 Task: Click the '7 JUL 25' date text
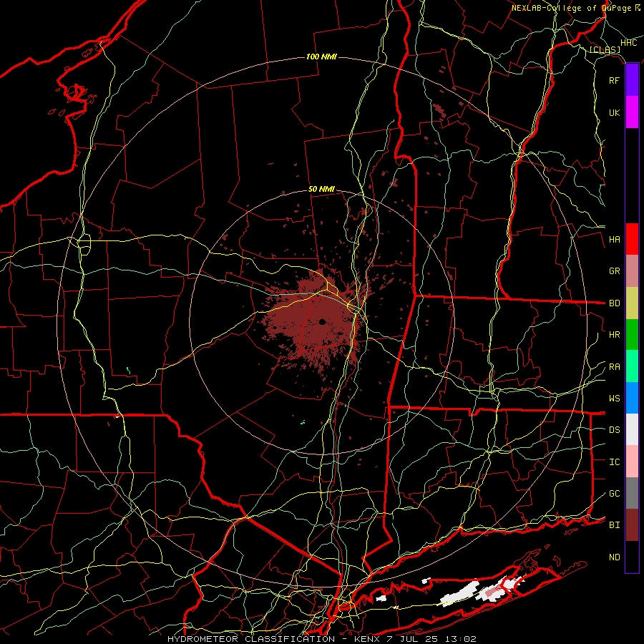[x=413, y=639]
